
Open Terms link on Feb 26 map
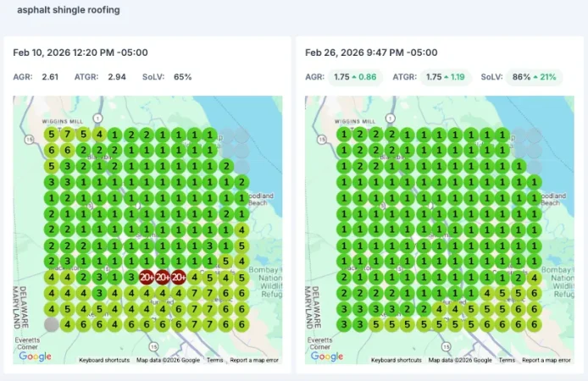click(x=507, y=360)
